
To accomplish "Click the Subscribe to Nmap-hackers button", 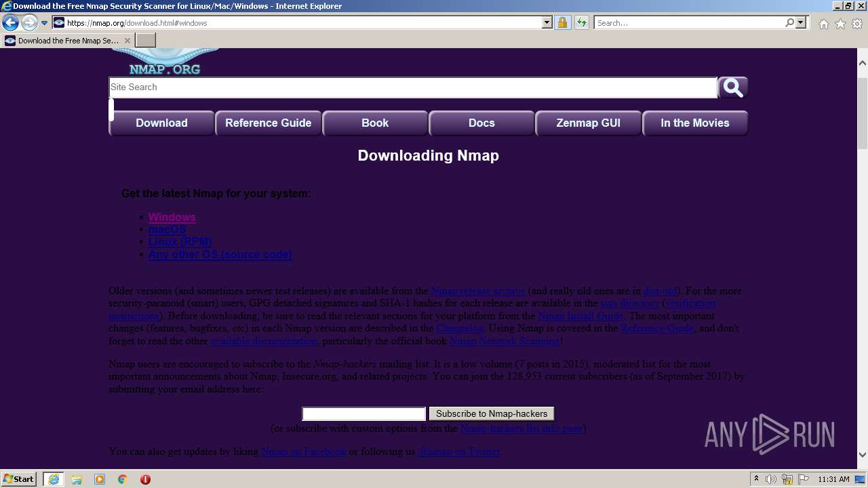I will pos(492,413).
